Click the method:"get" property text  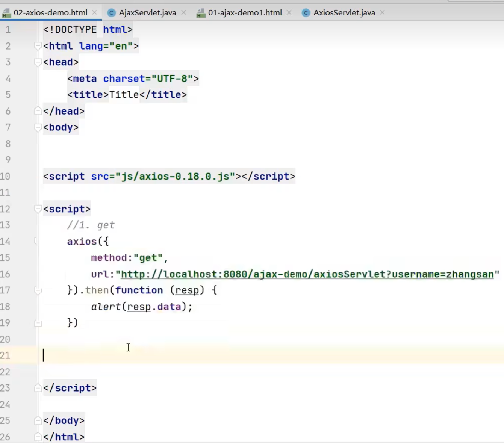[127, 258]
